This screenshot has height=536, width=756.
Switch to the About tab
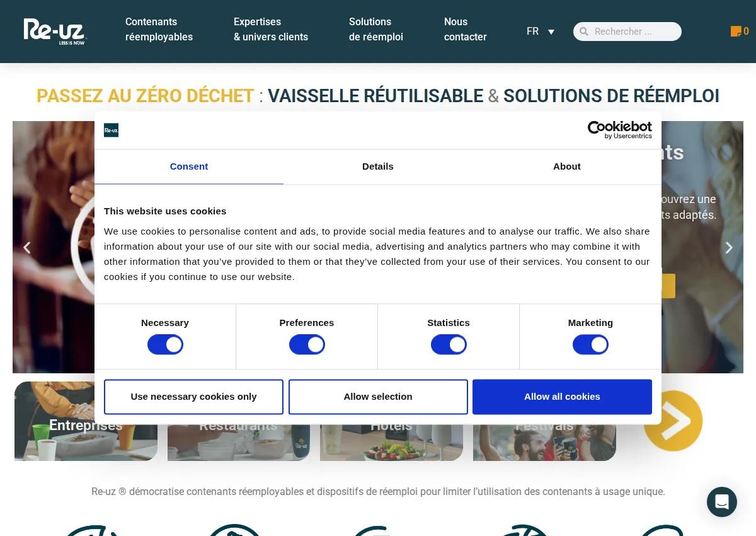coord(567,166)
